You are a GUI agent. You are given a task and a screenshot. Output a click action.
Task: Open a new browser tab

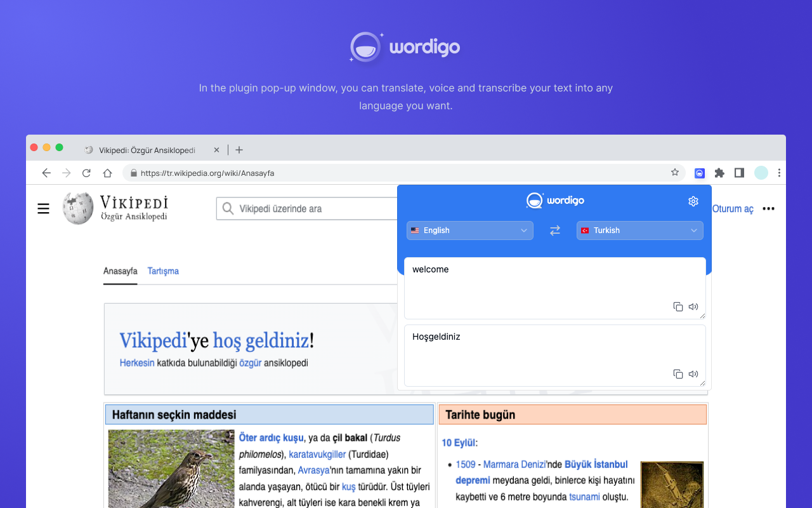[x=239, y=150]
